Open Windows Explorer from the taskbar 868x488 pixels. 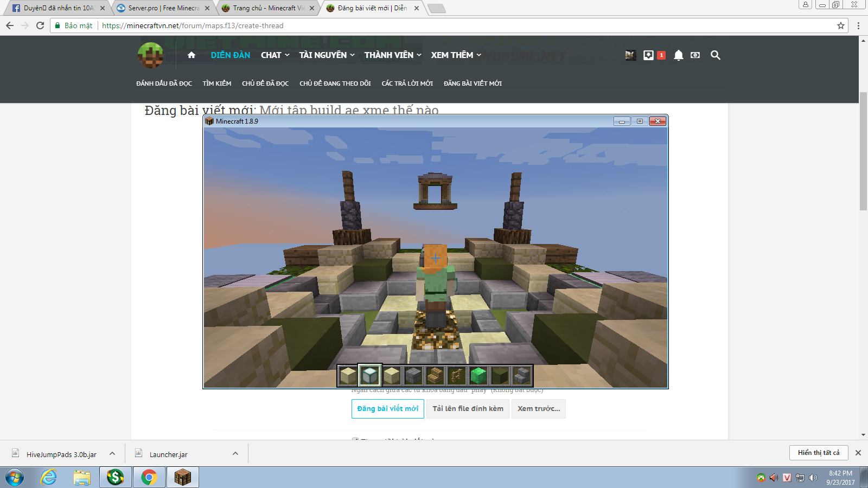click(82, 477)
